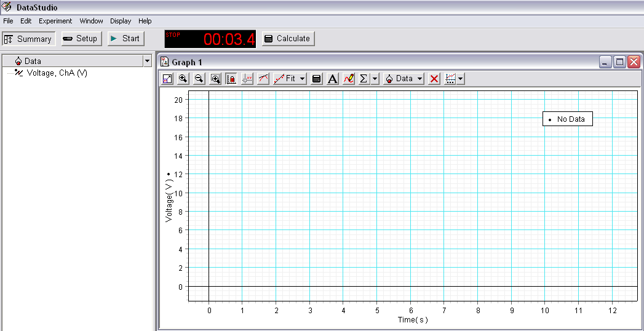
Task: Click the Time( s ) axis label
Action: click(x=413, y=319)
